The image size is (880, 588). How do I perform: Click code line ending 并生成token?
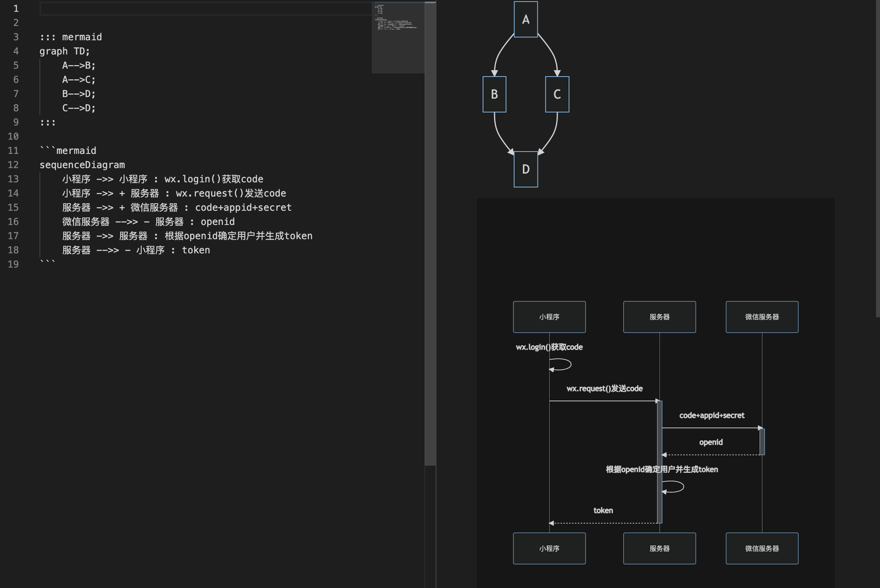tap(187, 236)
